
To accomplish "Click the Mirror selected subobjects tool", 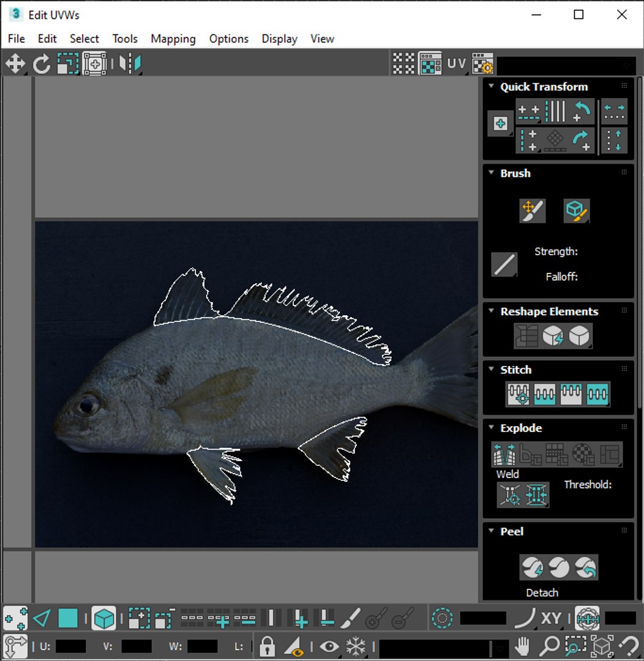I will pos(130,64).
